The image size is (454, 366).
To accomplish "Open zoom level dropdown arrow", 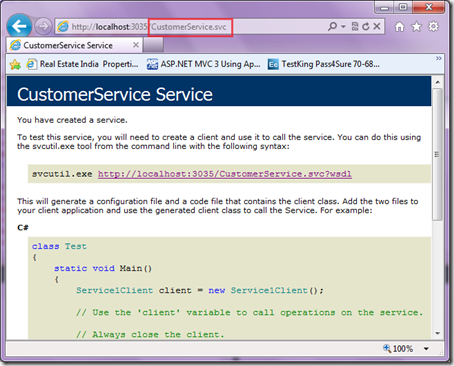I will point(426,349).
